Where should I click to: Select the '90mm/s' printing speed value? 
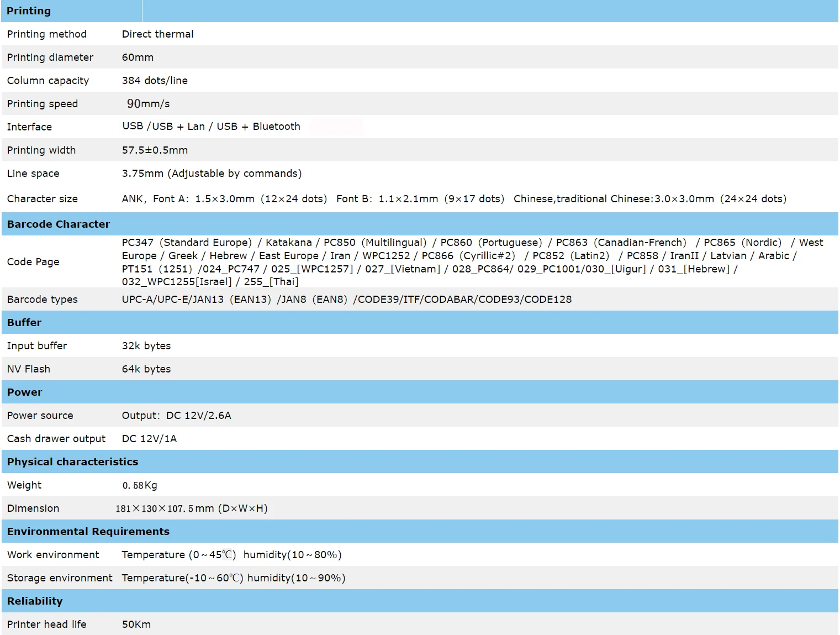click(148, 104)
